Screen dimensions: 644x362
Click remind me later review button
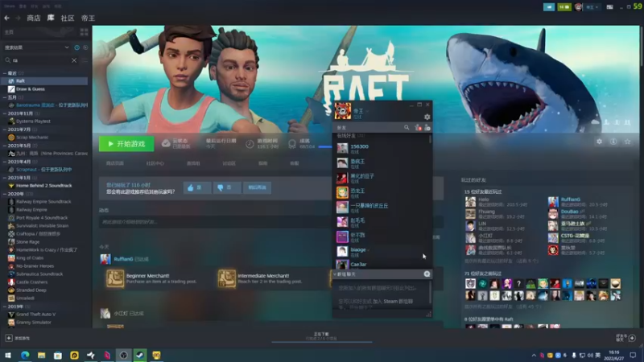tap(257, 187)
